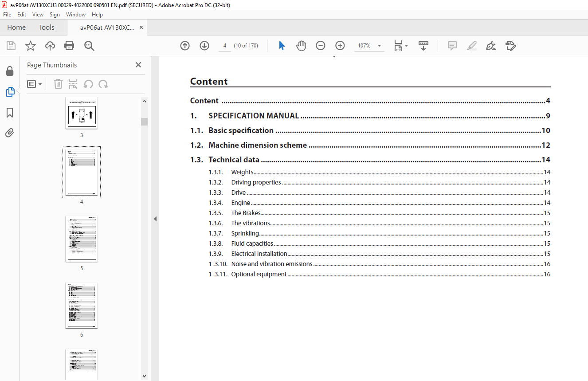This screenshot has height=381, width=588.
Task: Click the 1.3.11 Optional equipment entry
Action: (380, 274)
